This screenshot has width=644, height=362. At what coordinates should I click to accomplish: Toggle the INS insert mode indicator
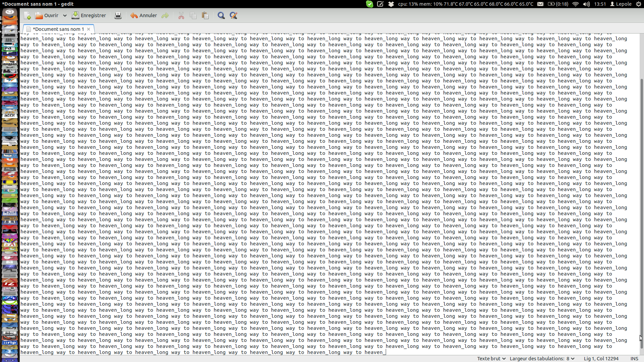[634, 359]
